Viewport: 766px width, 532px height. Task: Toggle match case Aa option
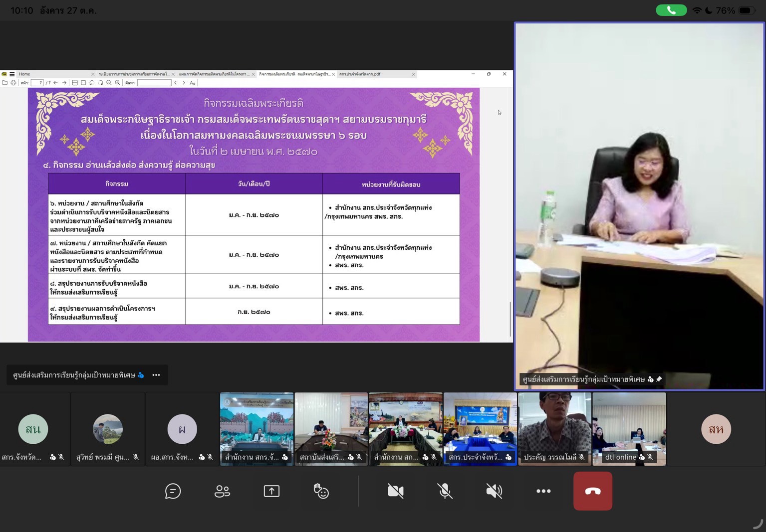193,83
